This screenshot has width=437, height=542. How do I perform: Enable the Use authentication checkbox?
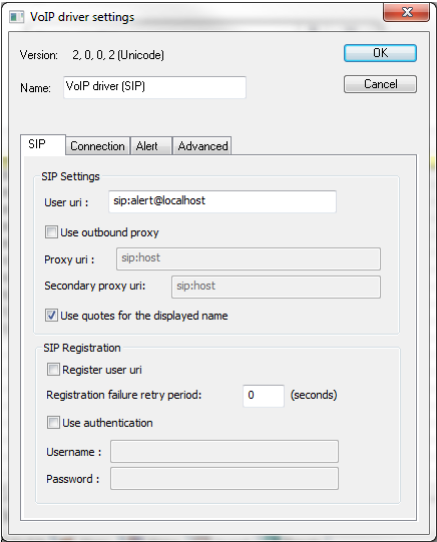[53, 422]
